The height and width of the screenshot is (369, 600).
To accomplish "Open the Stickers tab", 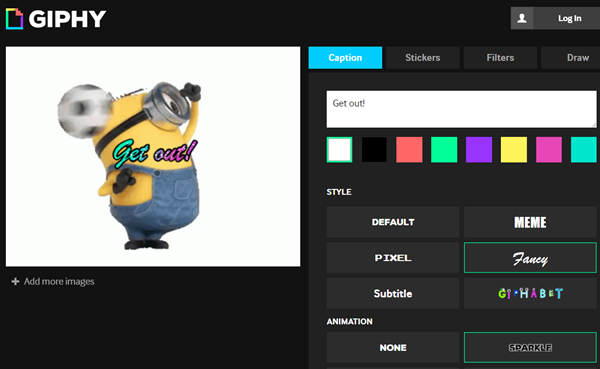I will point(422,58).
